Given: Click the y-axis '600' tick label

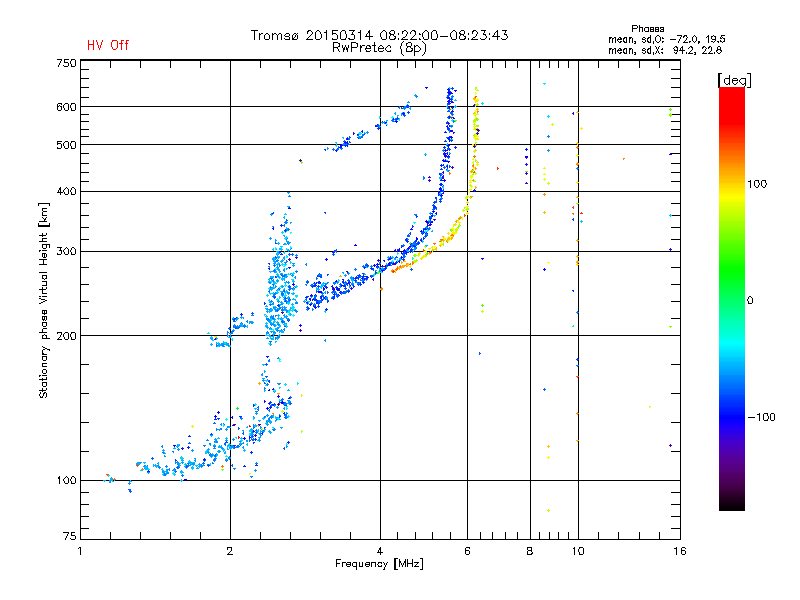Looking at the screenshot, I should (66, 107).
